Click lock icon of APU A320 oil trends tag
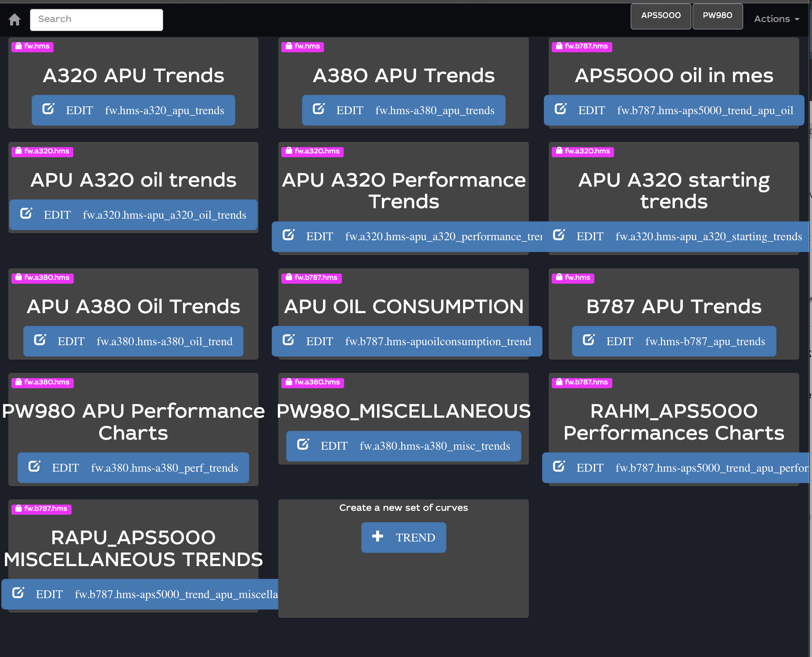Image resolution: width=812 pixels, height=657 pixels. click(x=18, y=151)
